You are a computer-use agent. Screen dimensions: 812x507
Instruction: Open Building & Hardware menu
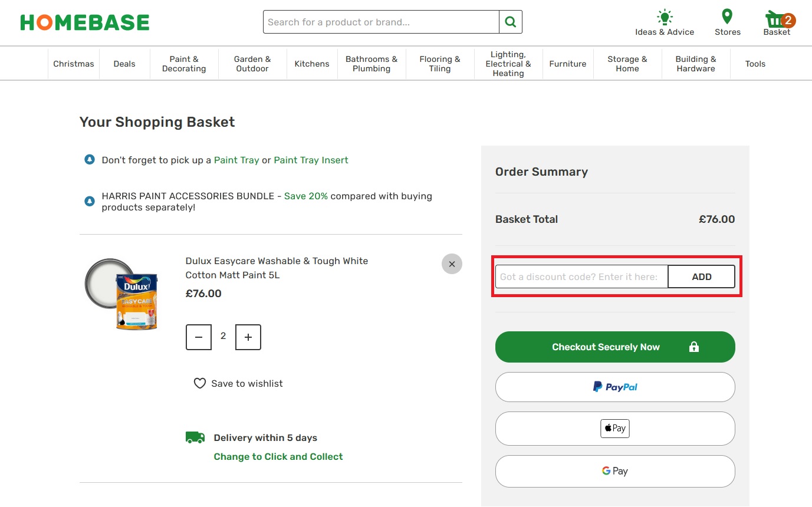(696, 64)
